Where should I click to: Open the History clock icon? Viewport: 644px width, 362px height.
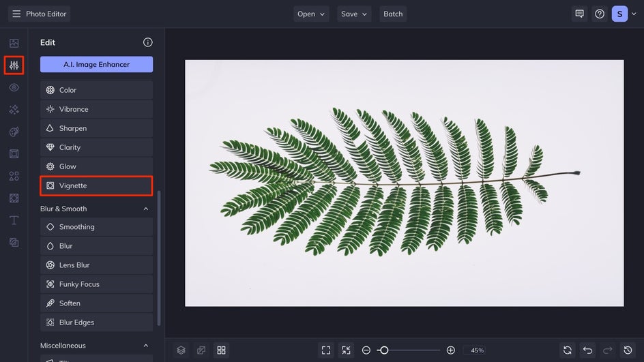coord(628,350)
